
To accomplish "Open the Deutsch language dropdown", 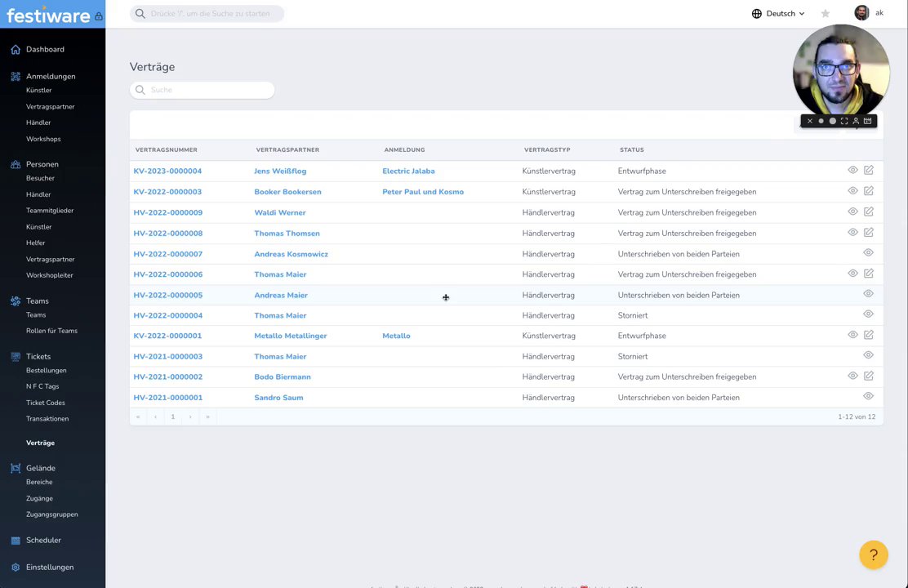I will (x=778, y=14).
